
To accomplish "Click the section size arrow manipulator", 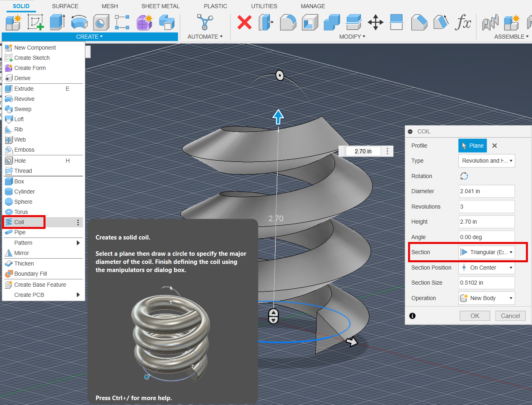I will coord(352,342).
